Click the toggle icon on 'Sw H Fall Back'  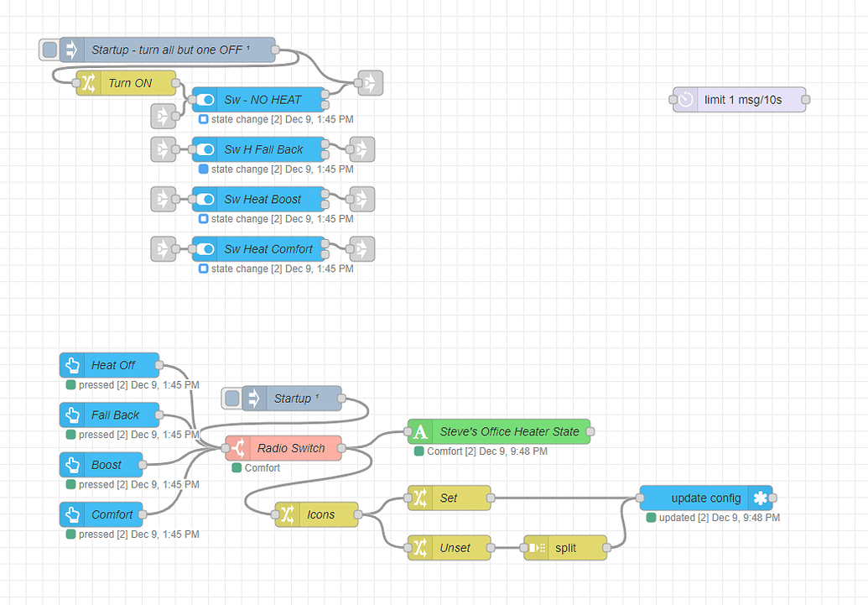205,149
